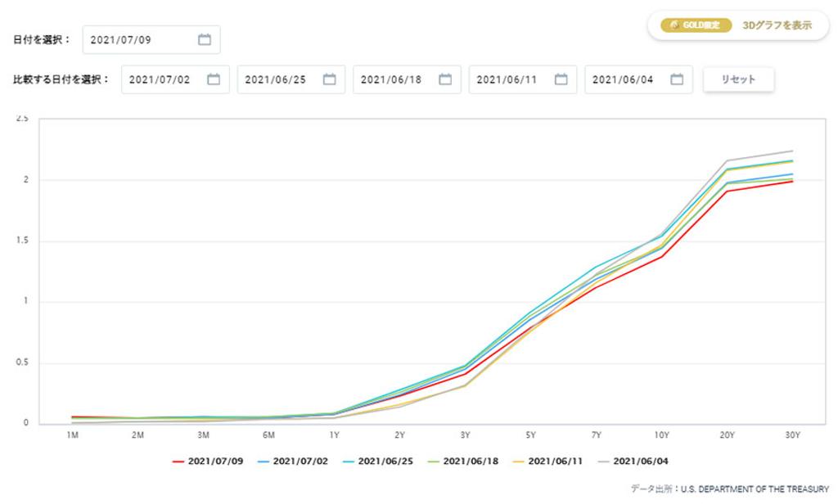
Task: Click the 10Y point on chart axis
Action: [662, 434]
